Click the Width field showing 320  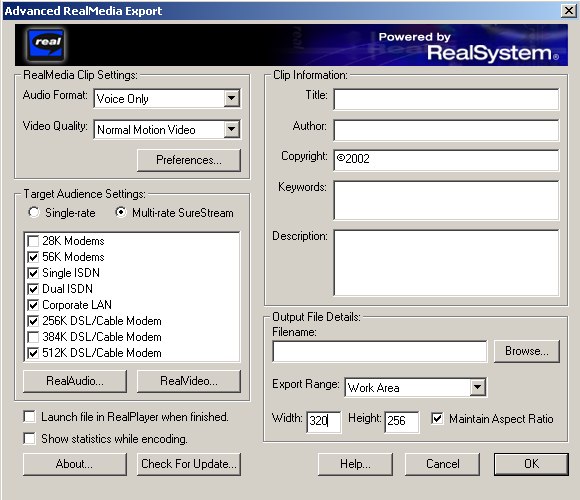click(324, 422)
